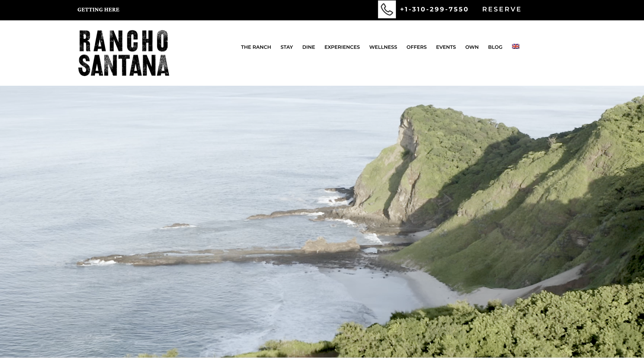Image resolution: width=644 pixels, height=358 pixels.
Task: Visit the Blog page
Action: 495,47
